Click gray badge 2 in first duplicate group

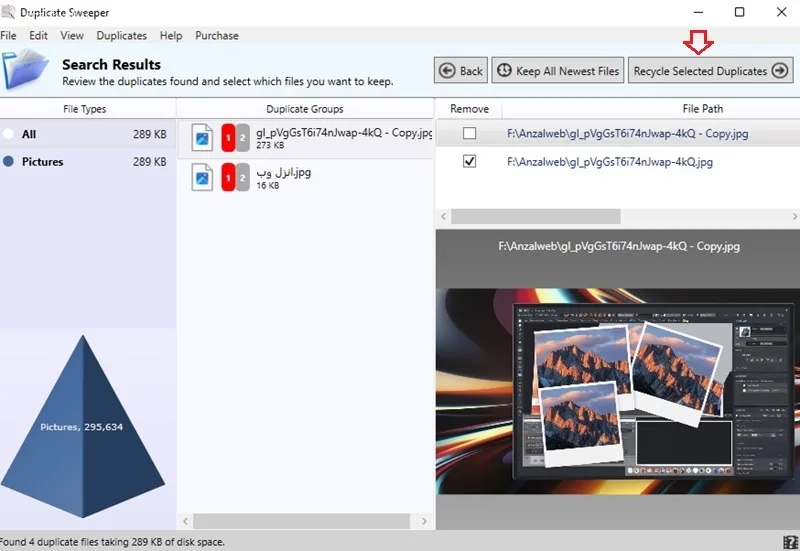(x=243, y=137)
